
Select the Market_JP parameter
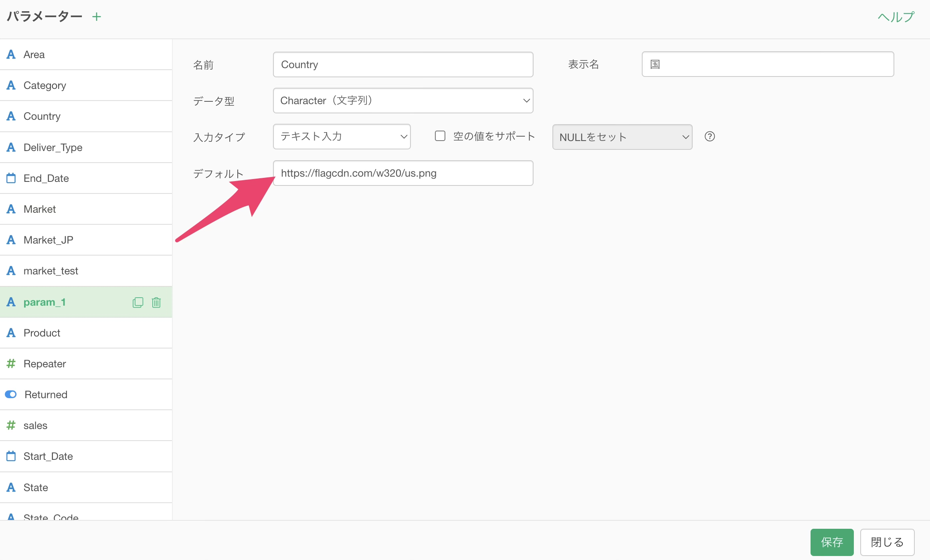click(86, 240)
